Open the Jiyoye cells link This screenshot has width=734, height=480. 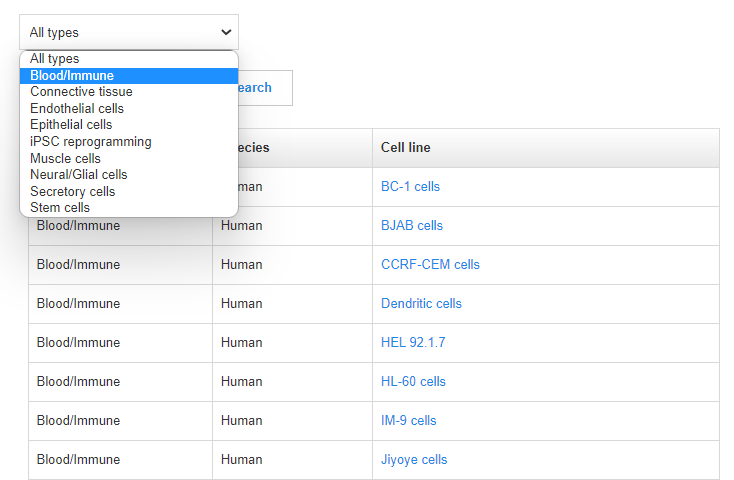[414, 460]
